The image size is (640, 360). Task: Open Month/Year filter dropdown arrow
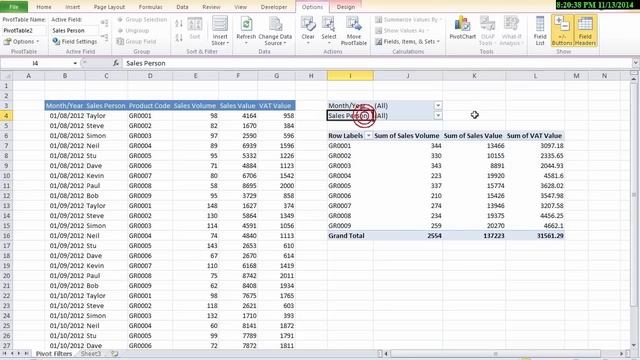click(x=438, y=105)
